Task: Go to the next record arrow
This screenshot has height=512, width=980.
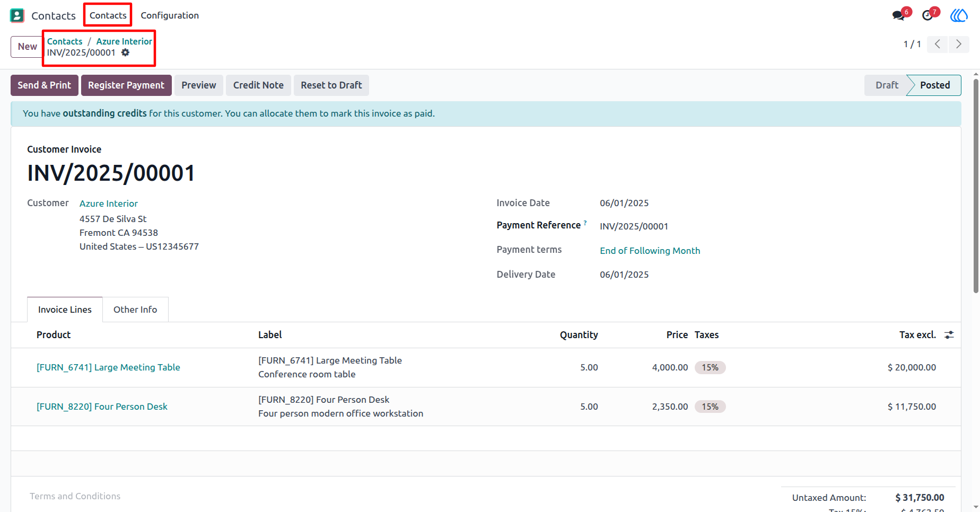Action: coord(959,44)
